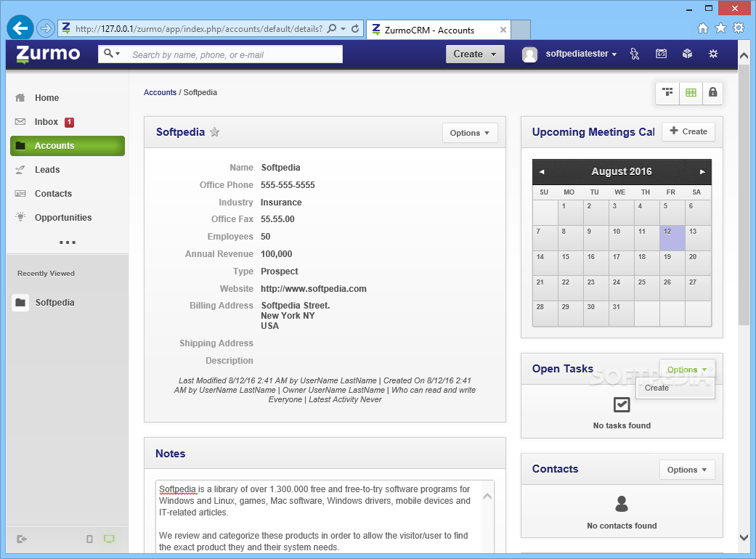Image resolution: width=756 pixels, height=559 pixels.
Task: Open a new browser tab
Action: click(521, 30)
